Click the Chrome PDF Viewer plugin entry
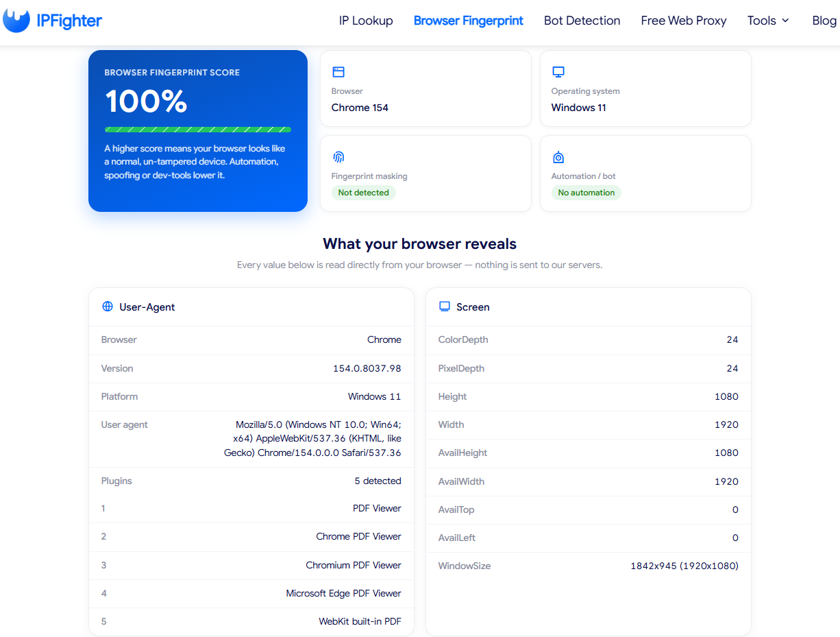The height and width of the screenshot is (637, 840). tap(359, 536)
